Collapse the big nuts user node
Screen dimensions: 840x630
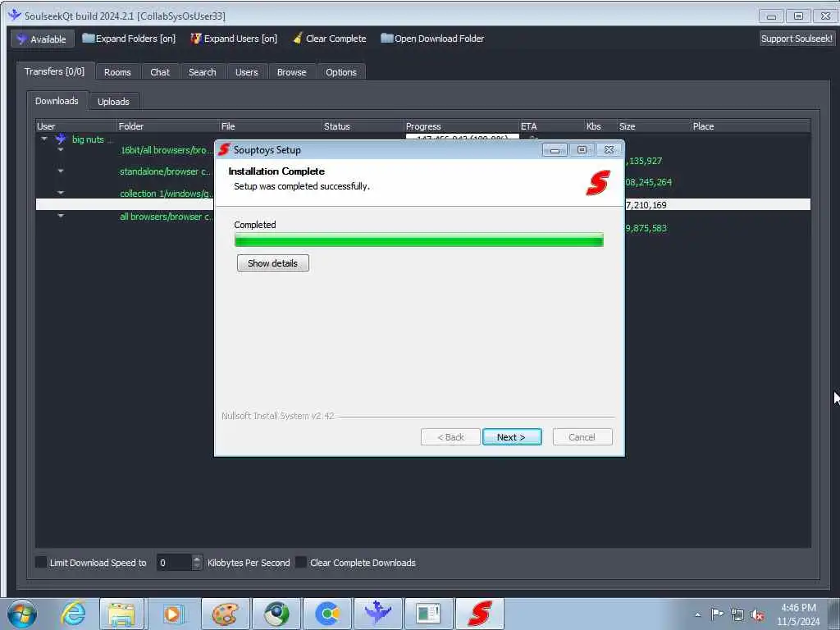coord(44,139)
